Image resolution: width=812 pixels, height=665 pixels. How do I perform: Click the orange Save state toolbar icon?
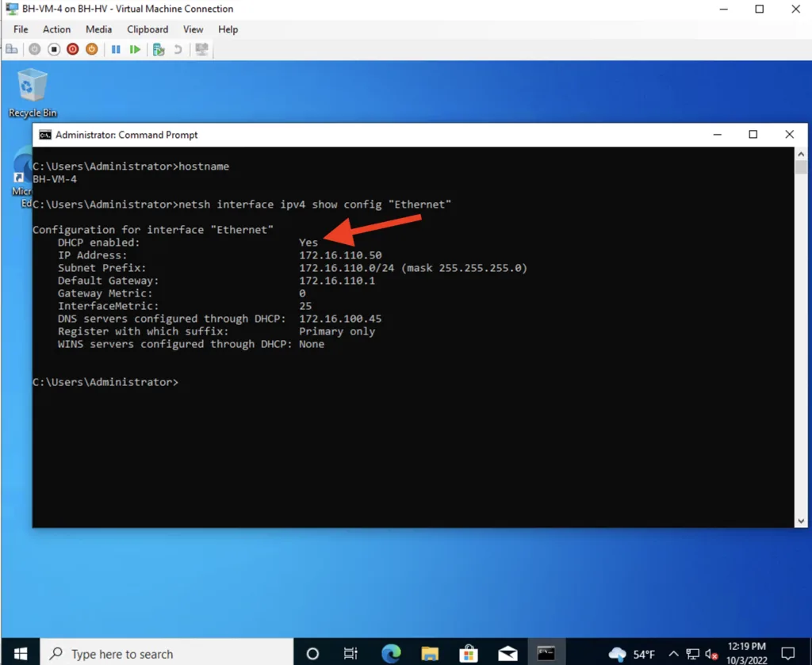pyautogui.click(x=92, y=50)
